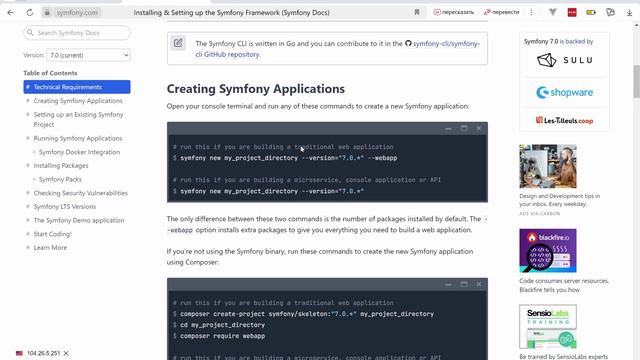
Task: Close the 104.26.5.251 IP indicator
Action: point(66,353)
